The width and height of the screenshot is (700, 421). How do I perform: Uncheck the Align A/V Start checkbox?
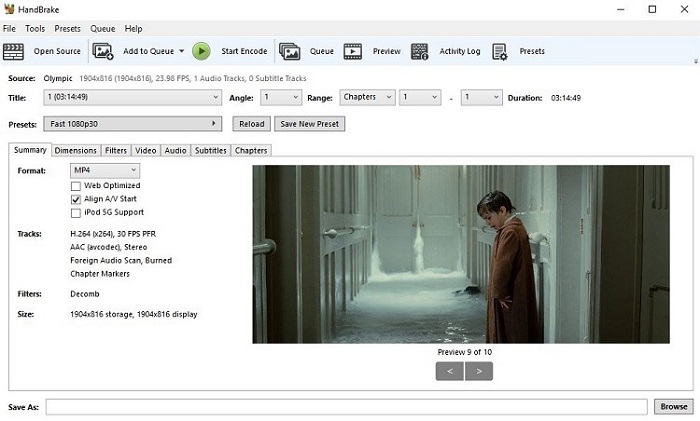[76, 199]
